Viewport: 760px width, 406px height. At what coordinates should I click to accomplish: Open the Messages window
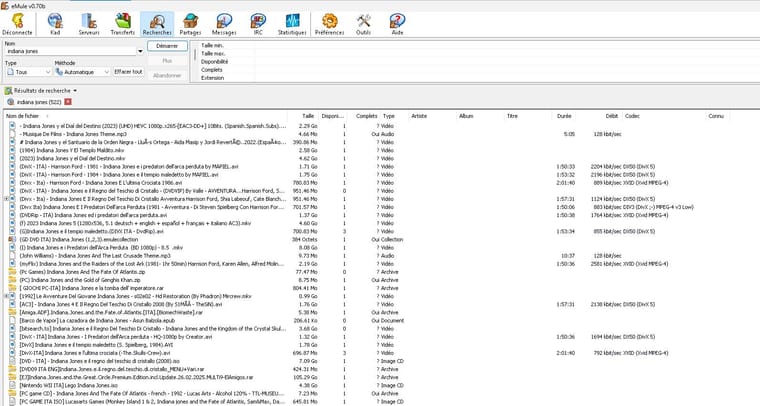point(224,22)
